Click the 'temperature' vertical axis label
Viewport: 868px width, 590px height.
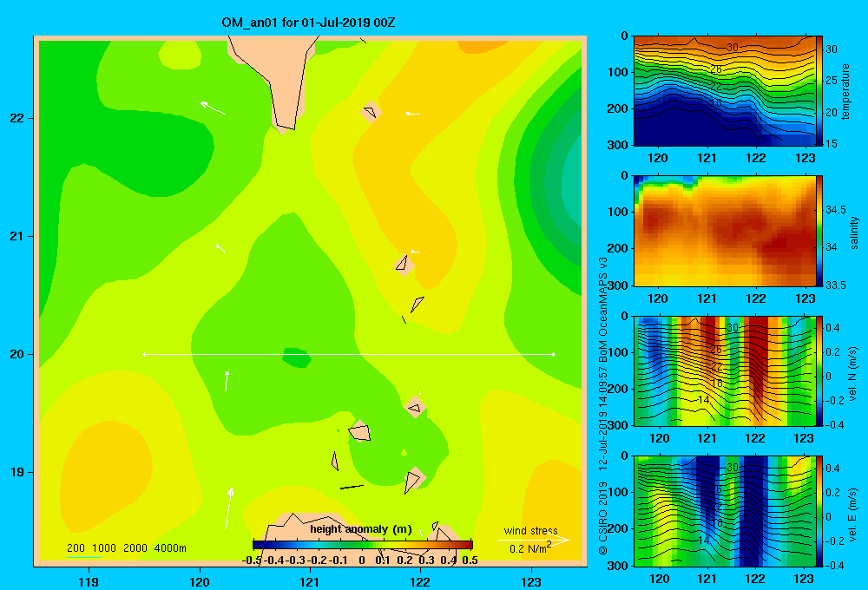(845, 91)
